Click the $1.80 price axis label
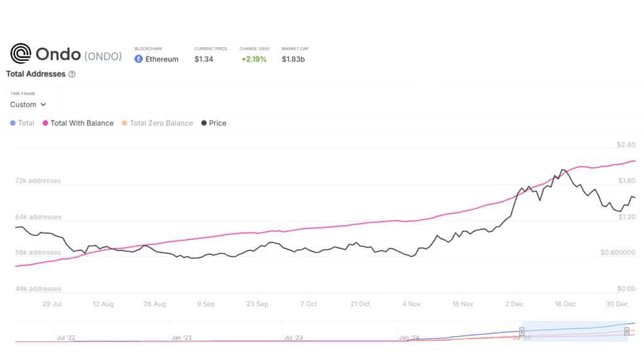This screenshot has width=644, height=363. 627,180
